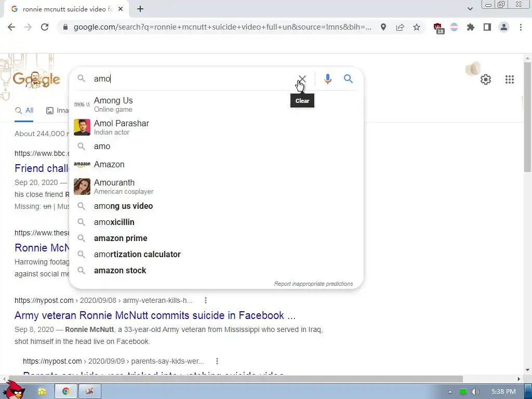
Task: Click the Amazon logo thumbnail
Action: click(82, 164)
